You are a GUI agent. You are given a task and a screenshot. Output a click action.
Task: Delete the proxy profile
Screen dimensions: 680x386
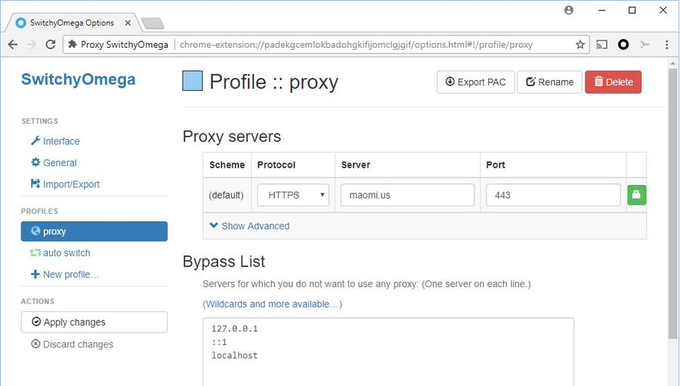point(613,82)
